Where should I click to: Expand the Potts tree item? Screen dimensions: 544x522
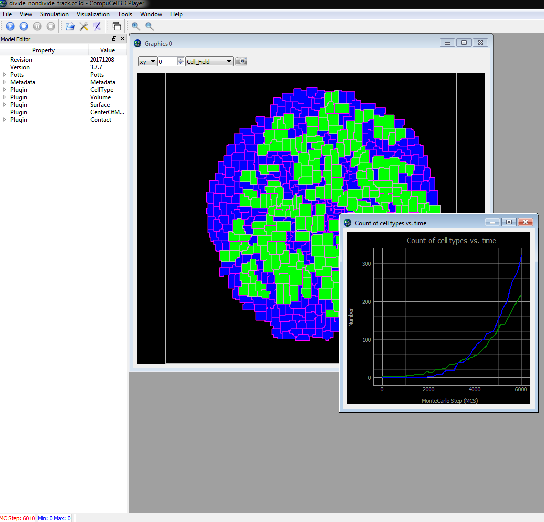5,75
